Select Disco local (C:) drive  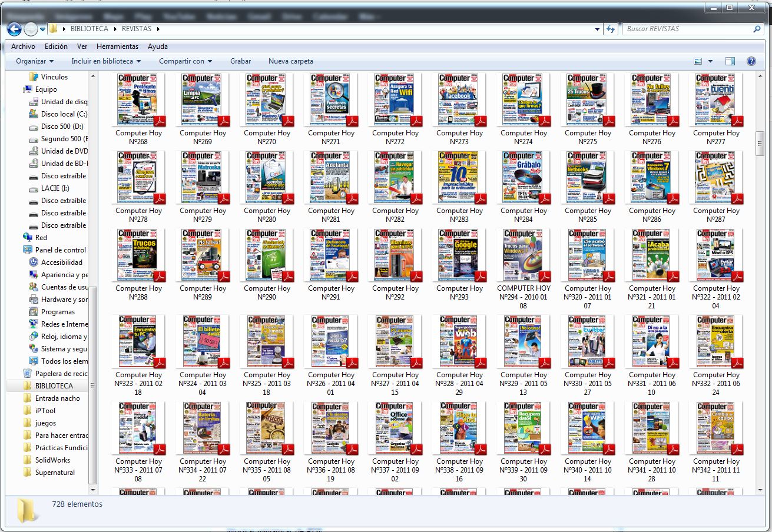pos(58,114)
